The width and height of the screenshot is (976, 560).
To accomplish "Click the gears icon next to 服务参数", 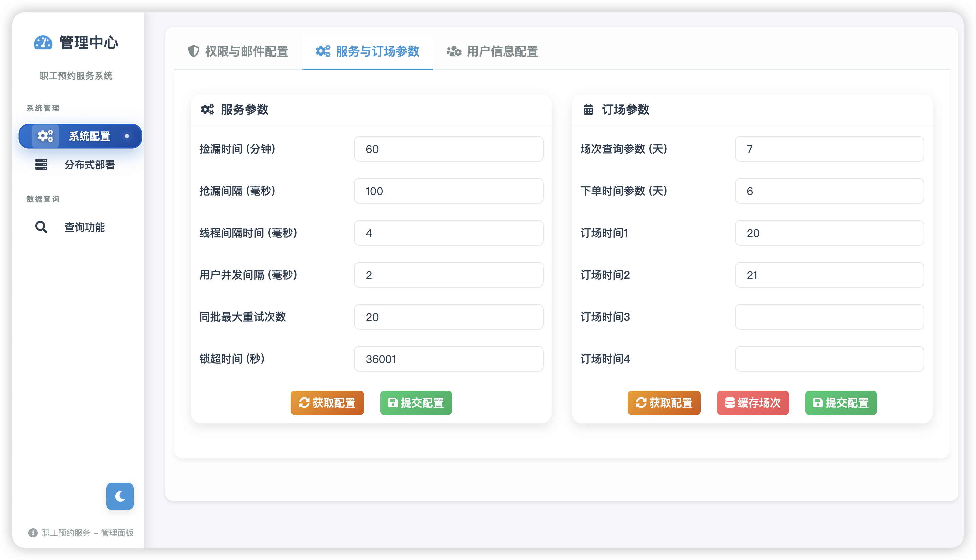I will click(x=207, y=110).
